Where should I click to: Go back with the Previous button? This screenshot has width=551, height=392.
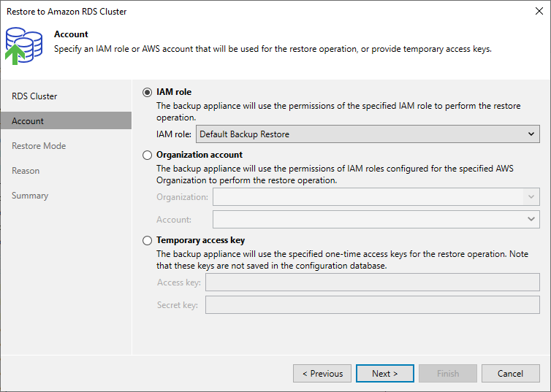coord(322,374)
